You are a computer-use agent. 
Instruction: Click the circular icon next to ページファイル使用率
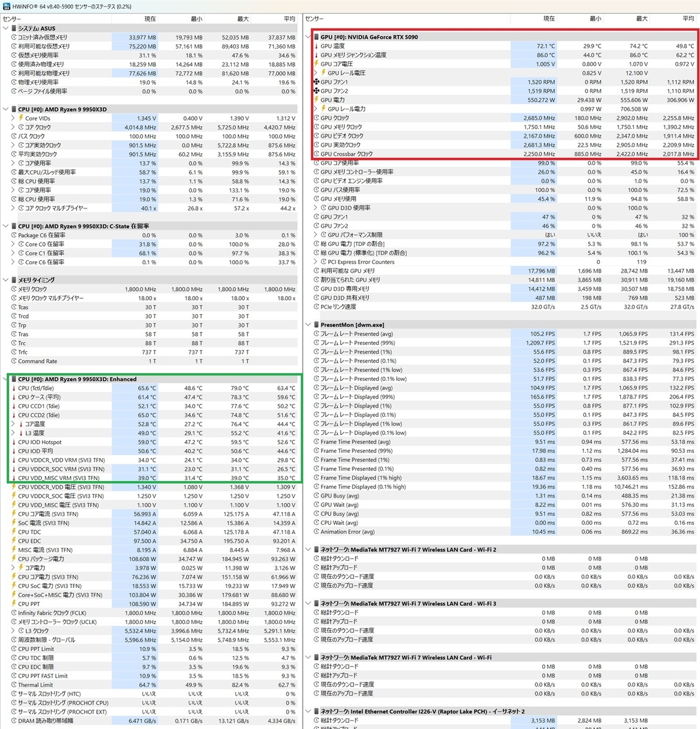[x=14, y=91]
